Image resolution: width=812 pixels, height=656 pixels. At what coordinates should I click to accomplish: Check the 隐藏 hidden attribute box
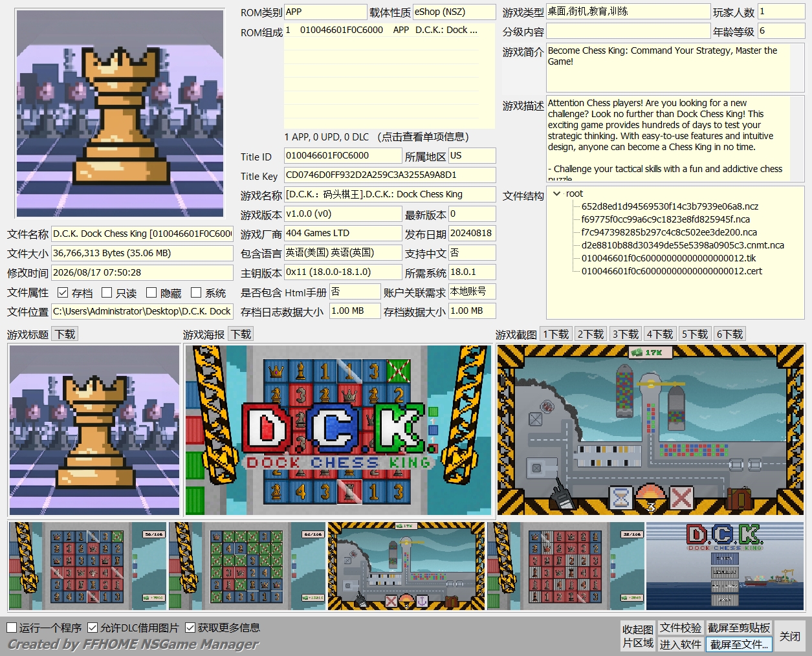coord(151,292)
